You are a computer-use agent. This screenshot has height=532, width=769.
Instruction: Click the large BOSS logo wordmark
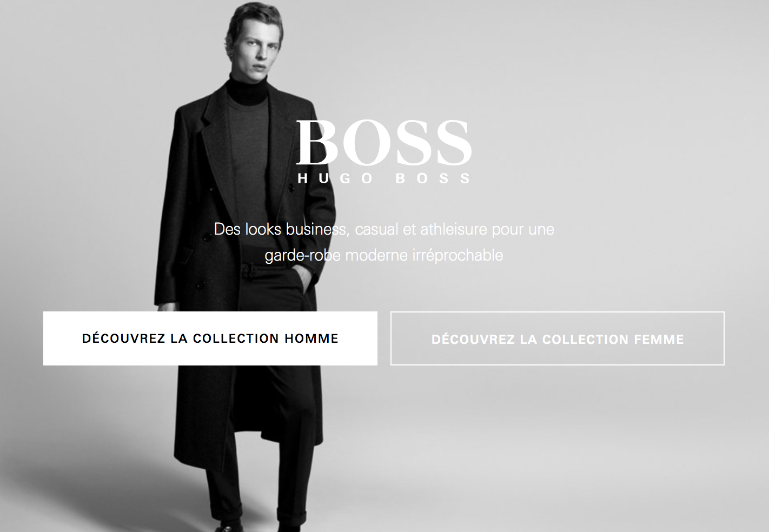[384, 142]
